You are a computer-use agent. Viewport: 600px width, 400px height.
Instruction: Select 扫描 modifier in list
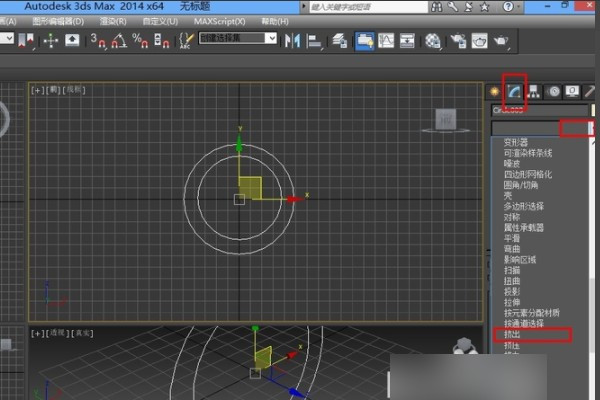[x=512, y=270]
